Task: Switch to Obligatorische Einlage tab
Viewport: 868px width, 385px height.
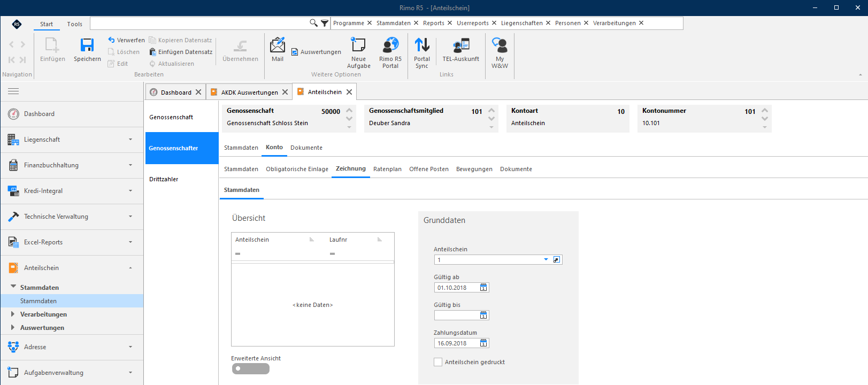Action: pos(297,169)
